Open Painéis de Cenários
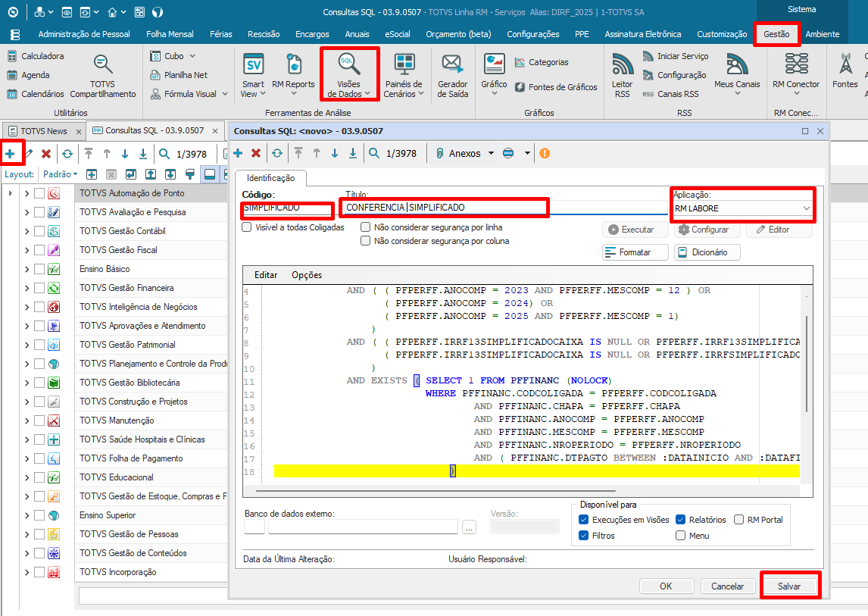 point(404,75)
